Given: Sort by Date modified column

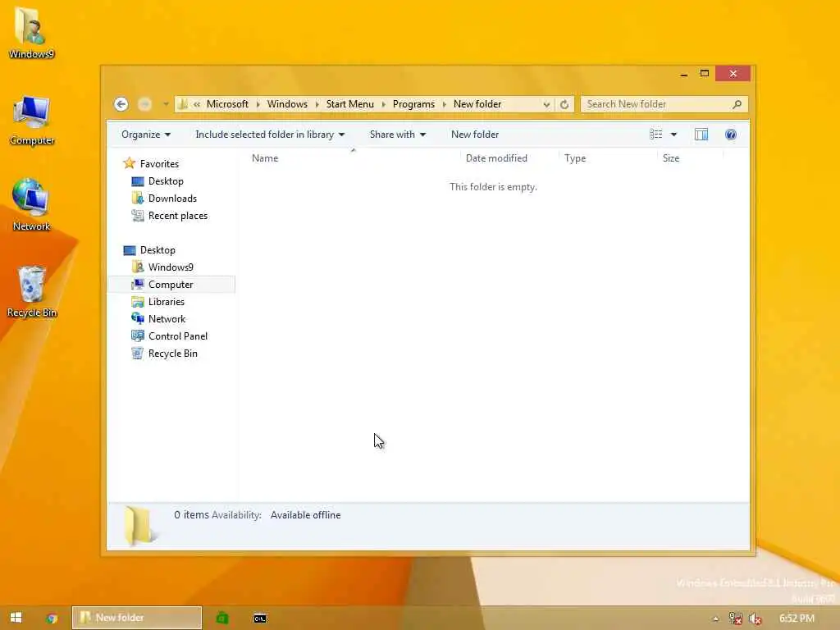Looking at the screenshot, I should point(496,158).
